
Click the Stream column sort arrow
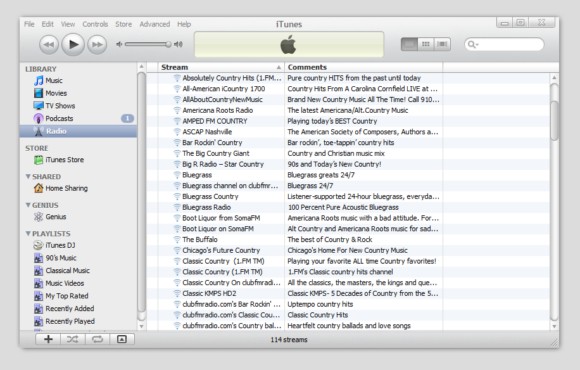coord(279,67)
